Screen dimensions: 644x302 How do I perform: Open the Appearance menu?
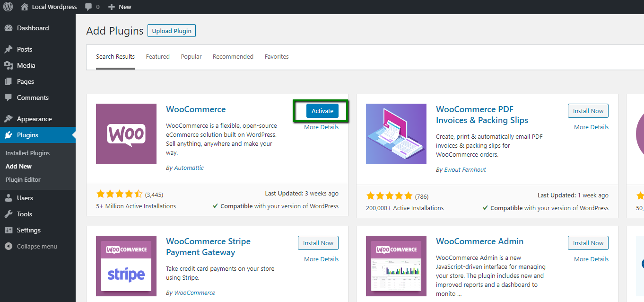pyautogui.click(x=38, y=119)
